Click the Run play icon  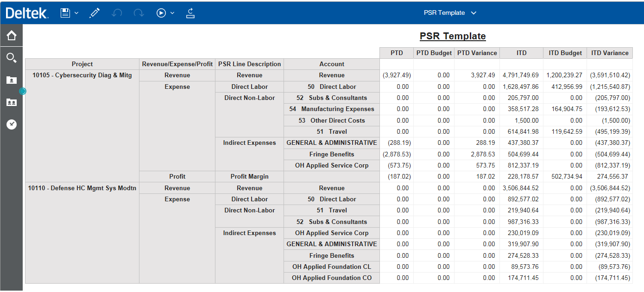click(161, 13)
